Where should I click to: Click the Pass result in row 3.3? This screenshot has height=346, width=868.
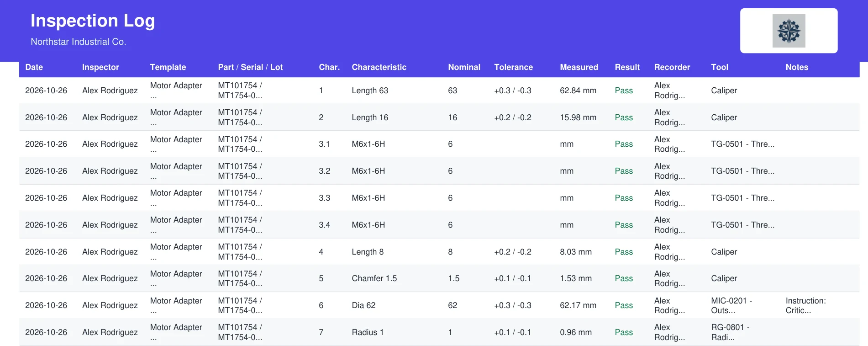(x=624, y=198)
